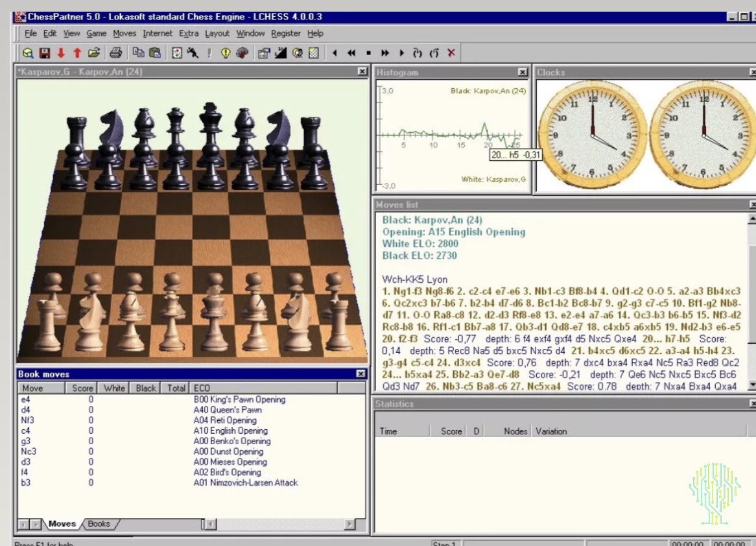Screen dimensions: 756x546
Task: Click the red floppy disk save icon
Action: (x=45, y=53)
